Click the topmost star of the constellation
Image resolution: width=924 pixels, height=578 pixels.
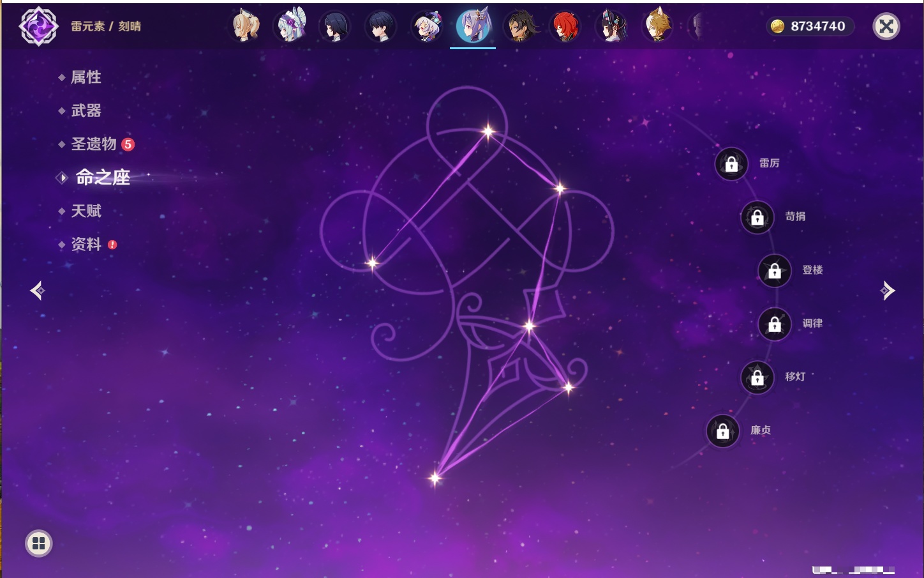coord(488,132)
